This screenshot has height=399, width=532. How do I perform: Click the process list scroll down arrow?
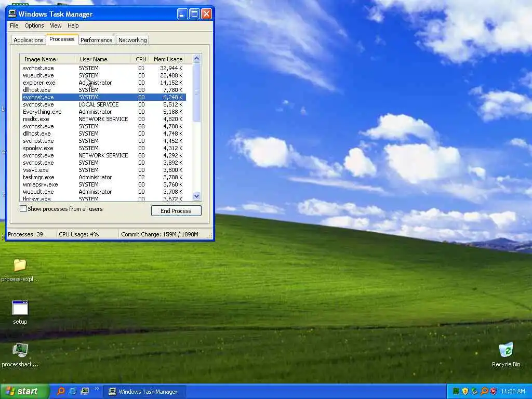tap(196, 196)
